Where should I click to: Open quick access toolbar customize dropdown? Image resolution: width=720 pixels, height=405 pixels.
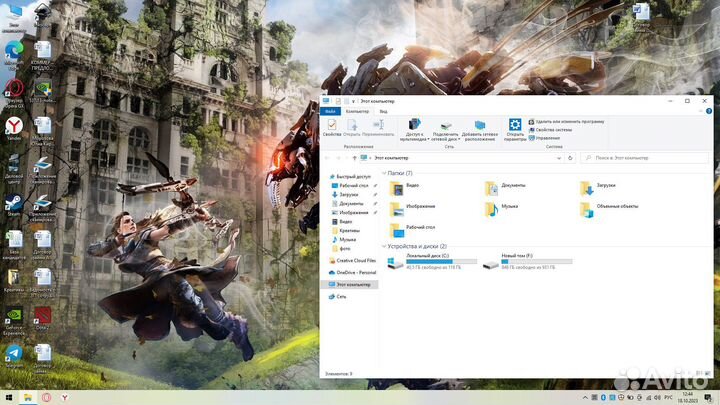353,101
